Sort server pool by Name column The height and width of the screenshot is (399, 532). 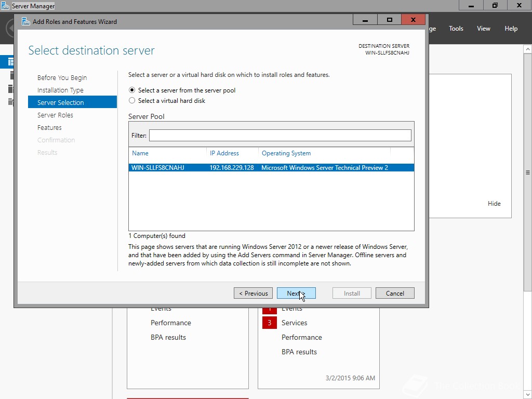pos(140,153)
